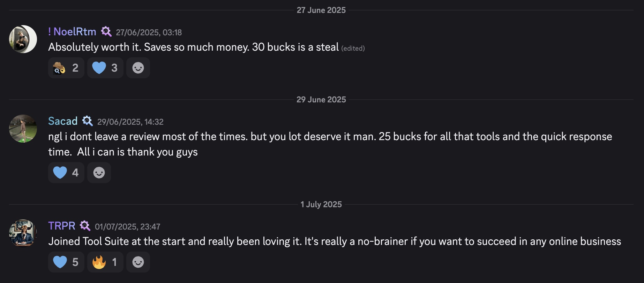Click the 27/06/2025, 03:18 timestamp
Image resolution: width=644 pixels, height=283 pixels.
point(149,32)
